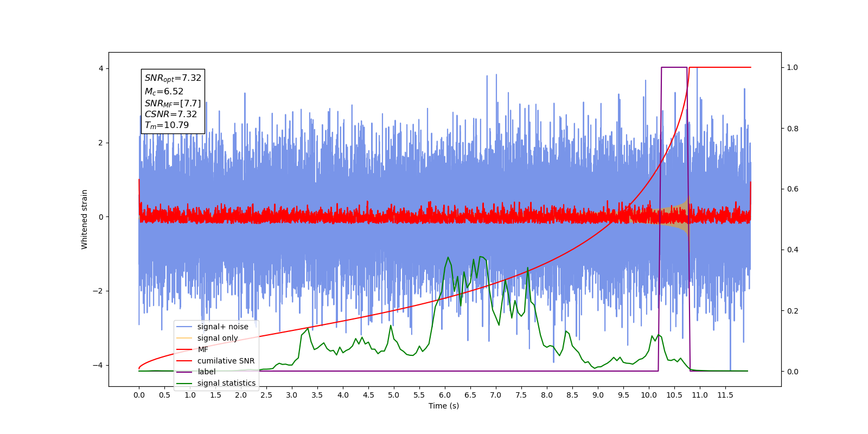868x434 pixels.
Task: Click the 0.2 tick on the right axis
Action: [793, 311]
